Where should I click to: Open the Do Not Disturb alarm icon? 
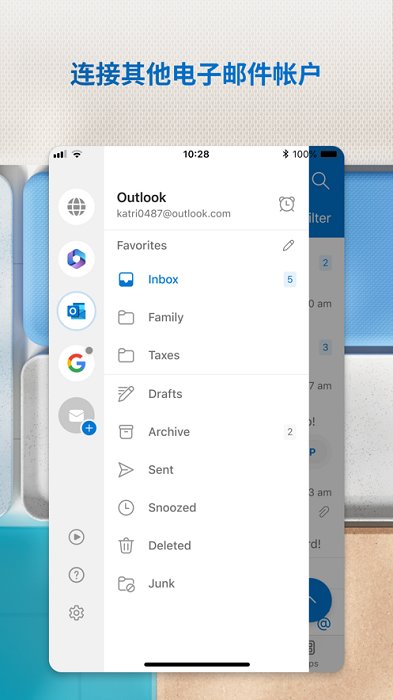click(287, 204)
